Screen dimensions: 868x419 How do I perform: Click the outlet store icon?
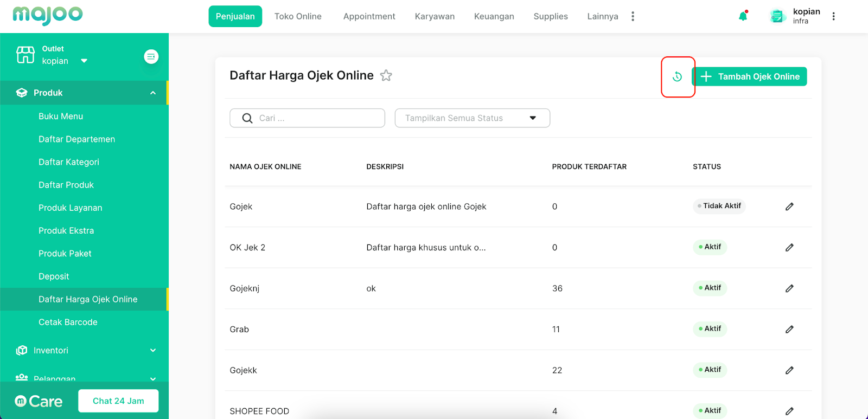(x=25, y=55)
